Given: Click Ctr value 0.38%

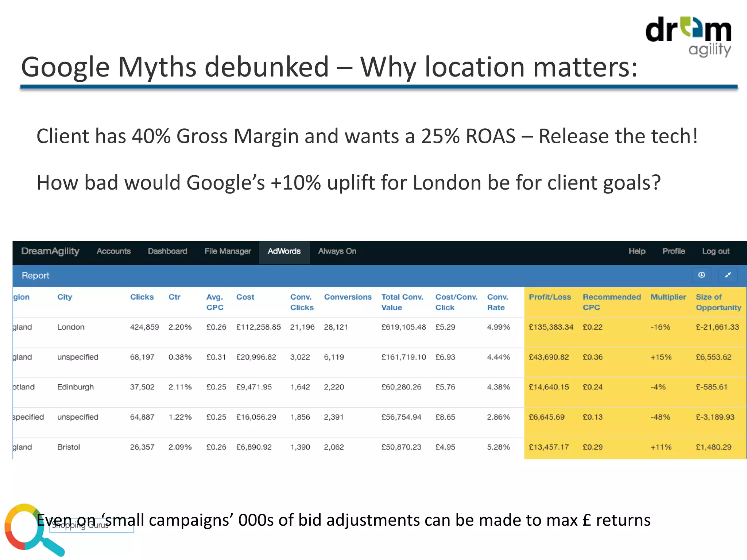Looking at the screenshot, I should tap(180, 357).
